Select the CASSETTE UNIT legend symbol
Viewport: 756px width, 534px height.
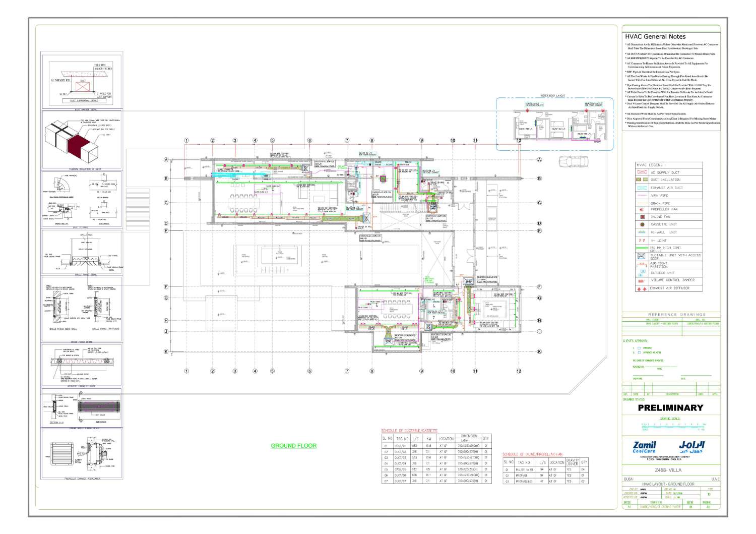(x=641, y=224)
